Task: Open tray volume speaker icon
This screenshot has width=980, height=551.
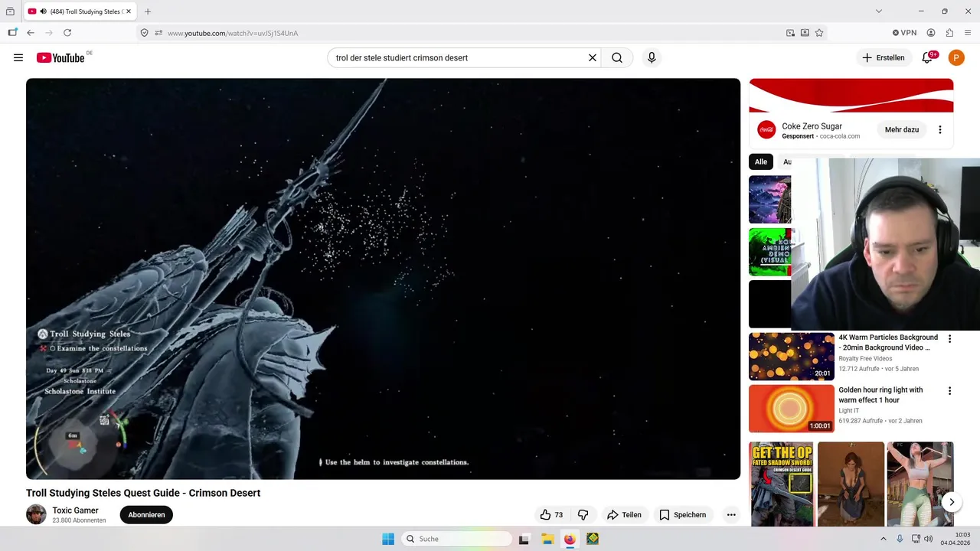Action: (928, 539)
